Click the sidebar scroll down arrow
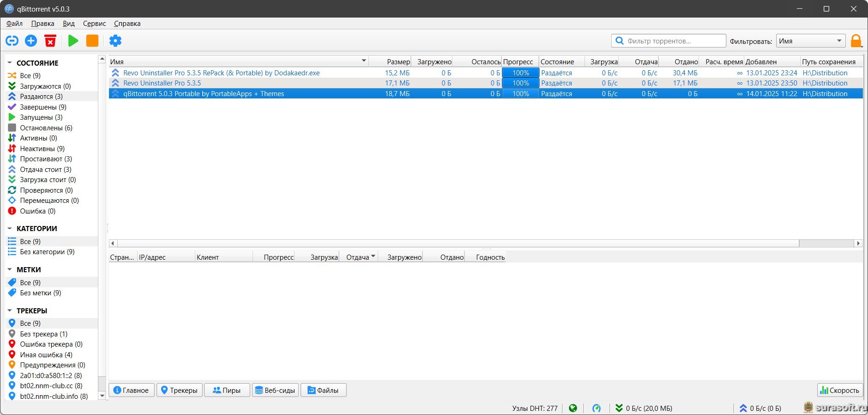This screenshot has height=415, width=868. point(102,396)
